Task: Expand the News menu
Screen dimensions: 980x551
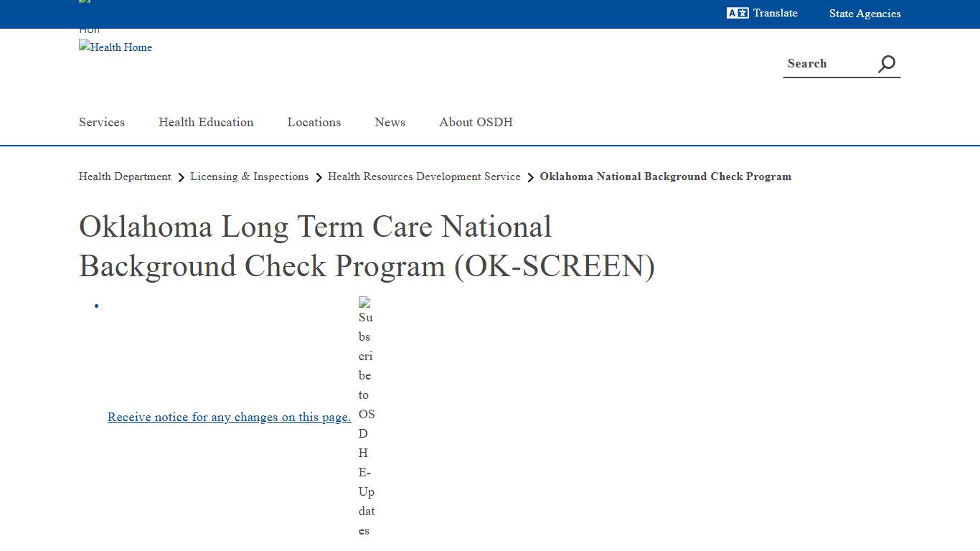Action: [x=390, y=122]
